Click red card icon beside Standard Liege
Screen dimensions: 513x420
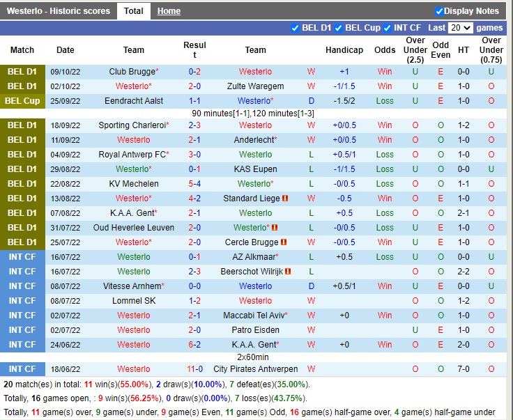pos(286,199)
